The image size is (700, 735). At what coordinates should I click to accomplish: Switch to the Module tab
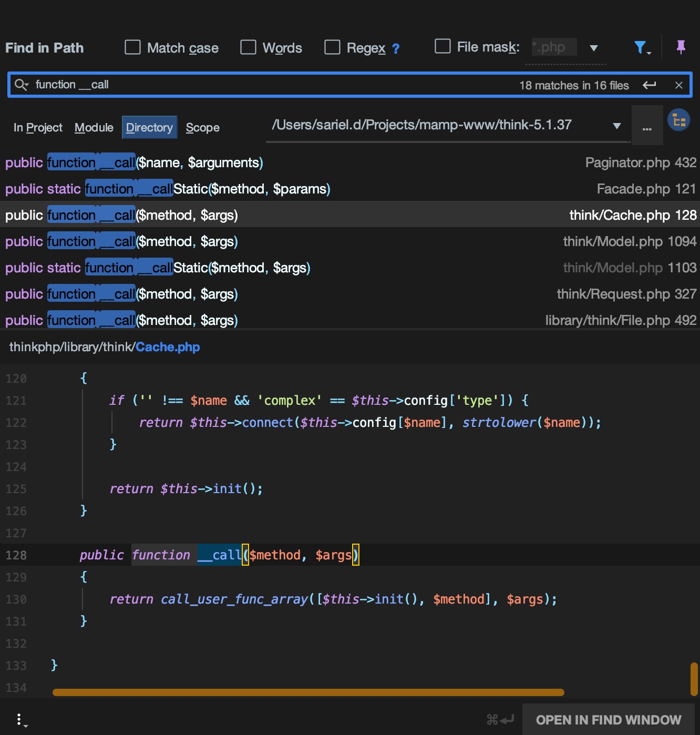point(94,128)
